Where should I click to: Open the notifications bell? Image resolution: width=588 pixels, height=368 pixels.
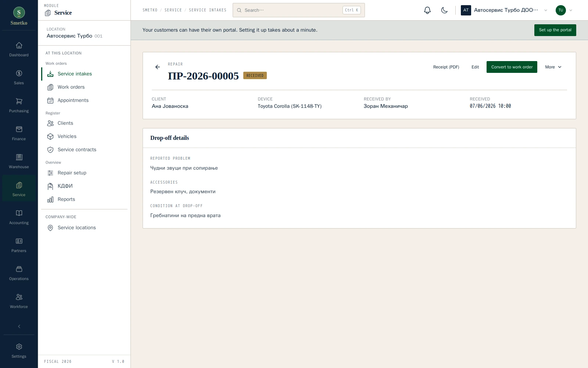coord(427,10)
